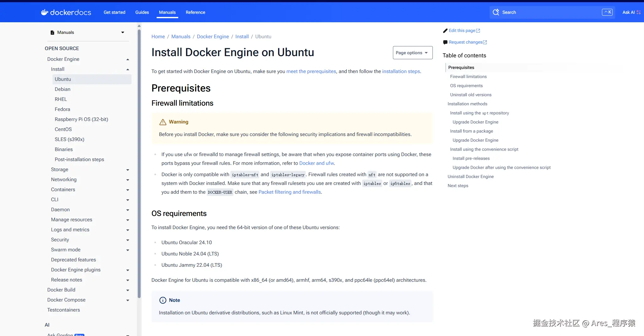Screen dimensions: 644x336
Task: Click the Ask AI sparkle icon
Action: 638,12
